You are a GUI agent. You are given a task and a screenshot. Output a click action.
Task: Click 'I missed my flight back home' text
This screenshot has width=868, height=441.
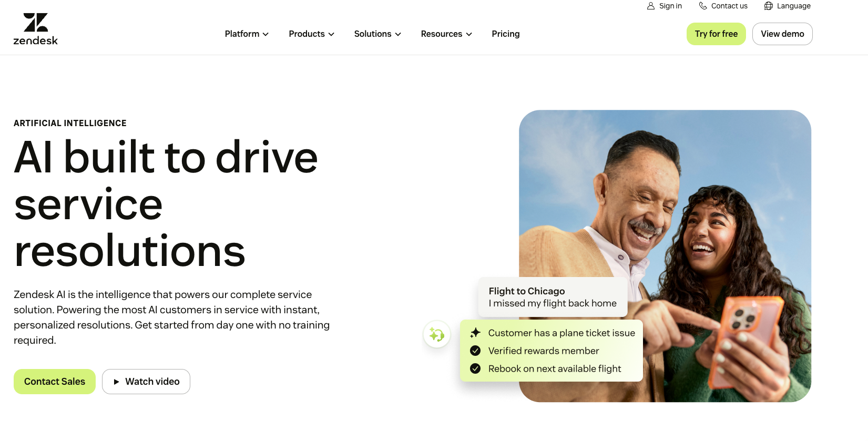pos(553,303)
